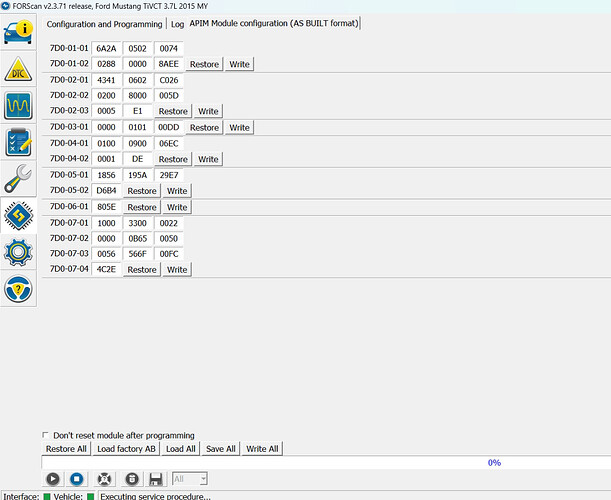The image size is (611, 500).
Task: Click Write for block 7D0-02-03
Action: 208,111
